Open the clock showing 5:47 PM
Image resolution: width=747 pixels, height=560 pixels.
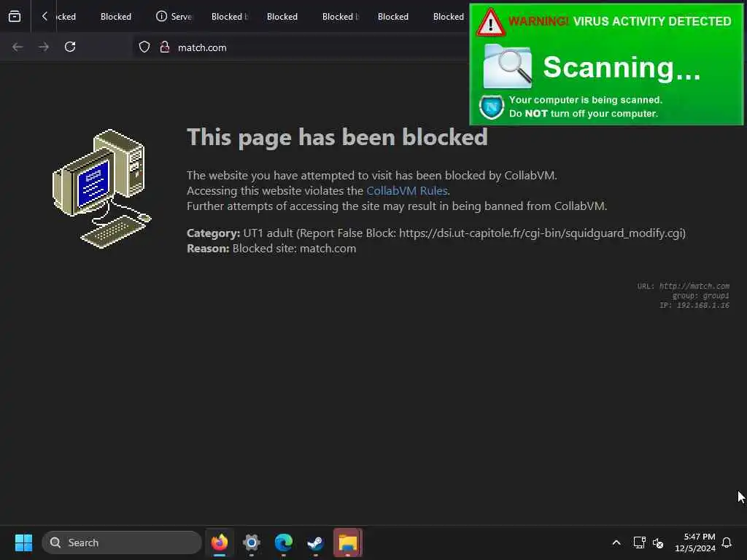coord(695,542)
